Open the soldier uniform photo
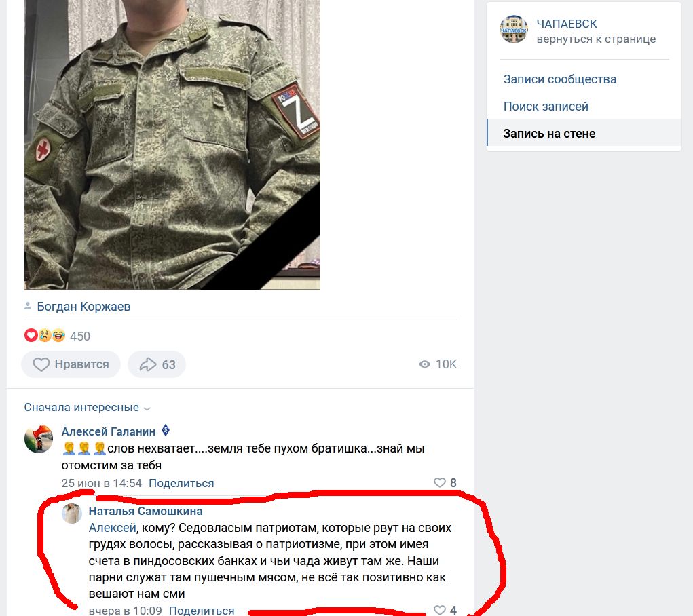This screenshot has width=693, height=616. click(x=172, y=145)
